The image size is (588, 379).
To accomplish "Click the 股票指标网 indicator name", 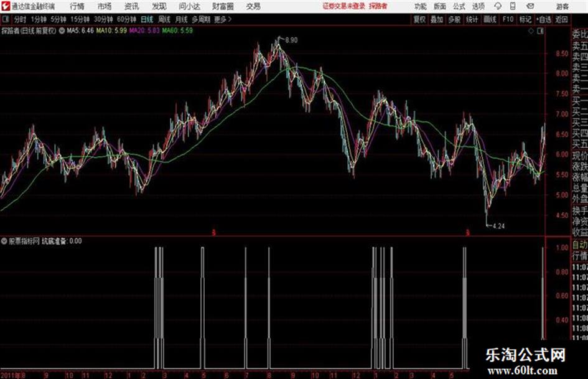I will pos(24,241).
